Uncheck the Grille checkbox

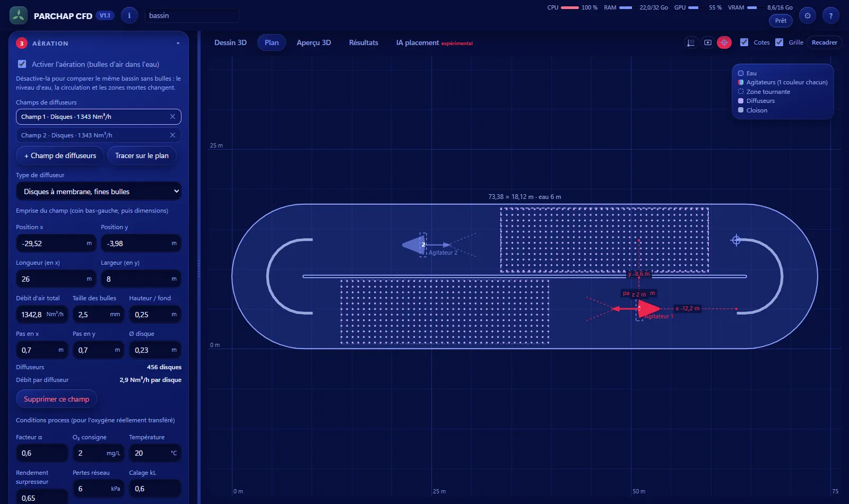coord(779,42)
